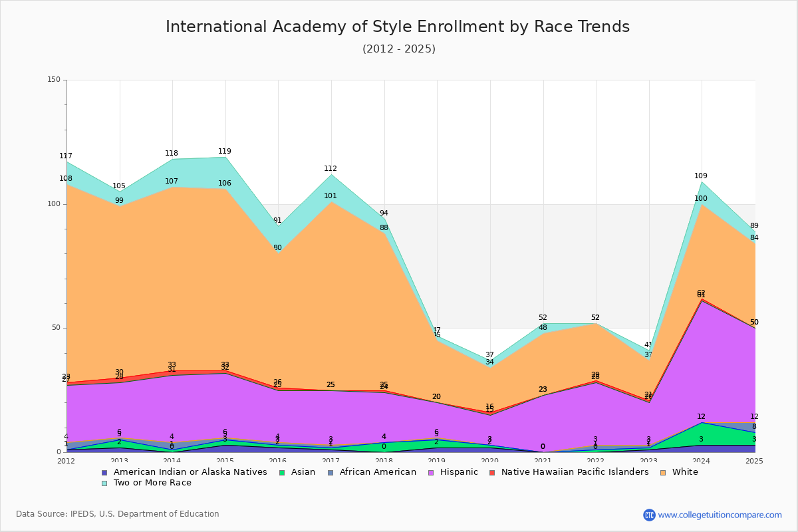Screen dimensions: 798x532
Task: Click the green Asian legend color square
Action: pos(281,472)
